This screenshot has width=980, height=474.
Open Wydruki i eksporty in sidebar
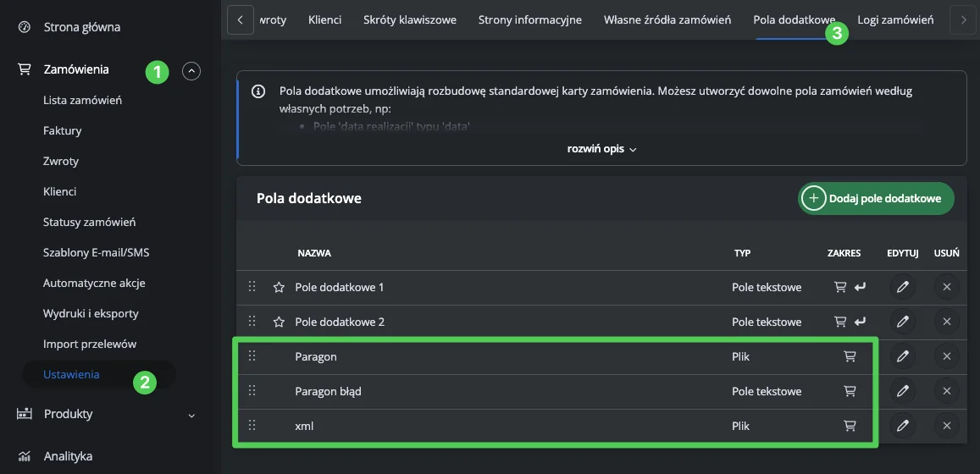pyautogui.click(x=91, y=313)
